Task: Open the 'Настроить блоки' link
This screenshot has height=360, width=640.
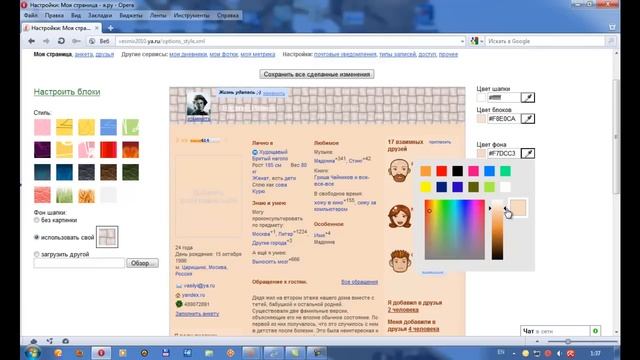Action: [67, 92]
